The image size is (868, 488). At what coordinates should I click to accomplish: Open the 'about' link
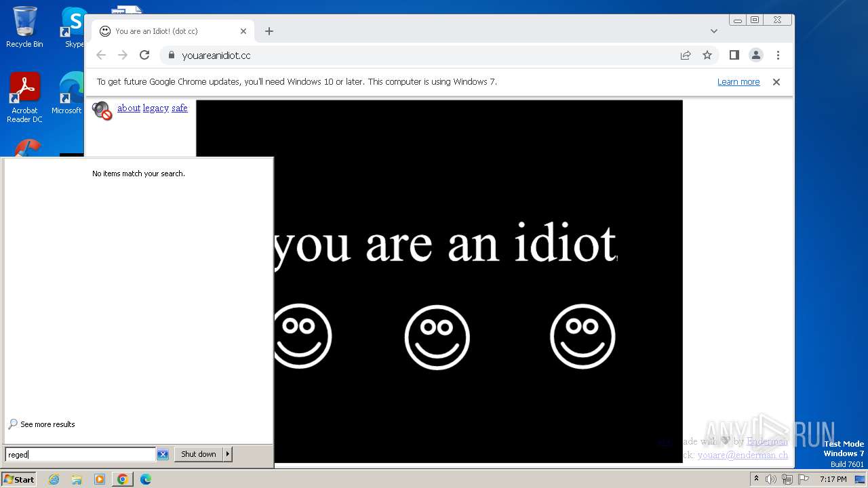pyautogui.click(x=129, y=108)
